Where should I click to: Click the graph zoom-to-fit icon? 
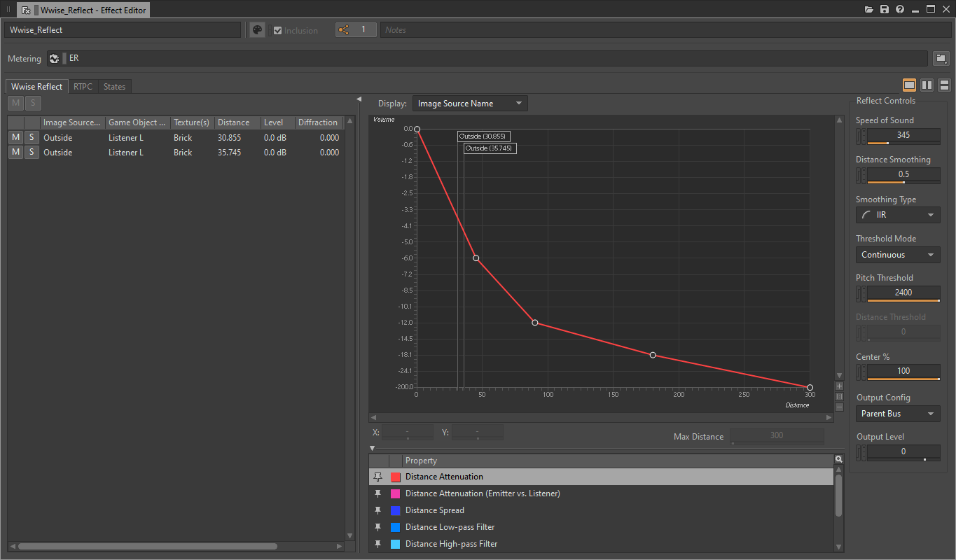click(839, 397)
